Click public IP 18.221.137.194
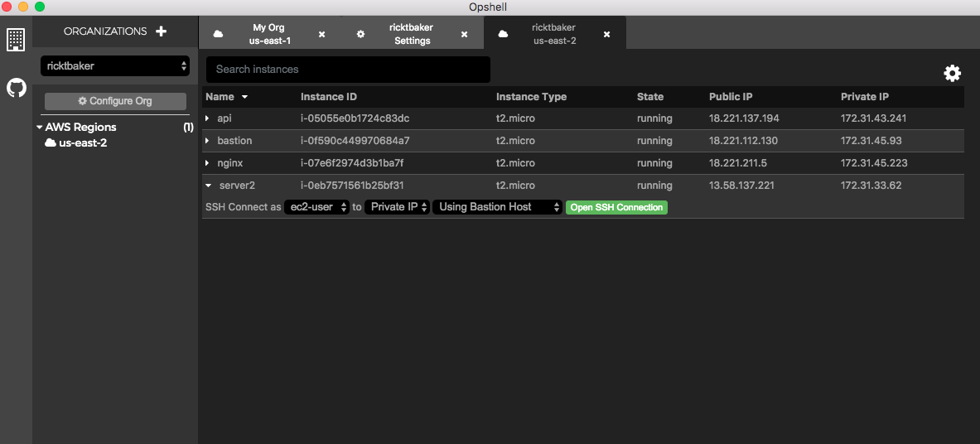Screen dimensions: 980x444 pos(745,118)
